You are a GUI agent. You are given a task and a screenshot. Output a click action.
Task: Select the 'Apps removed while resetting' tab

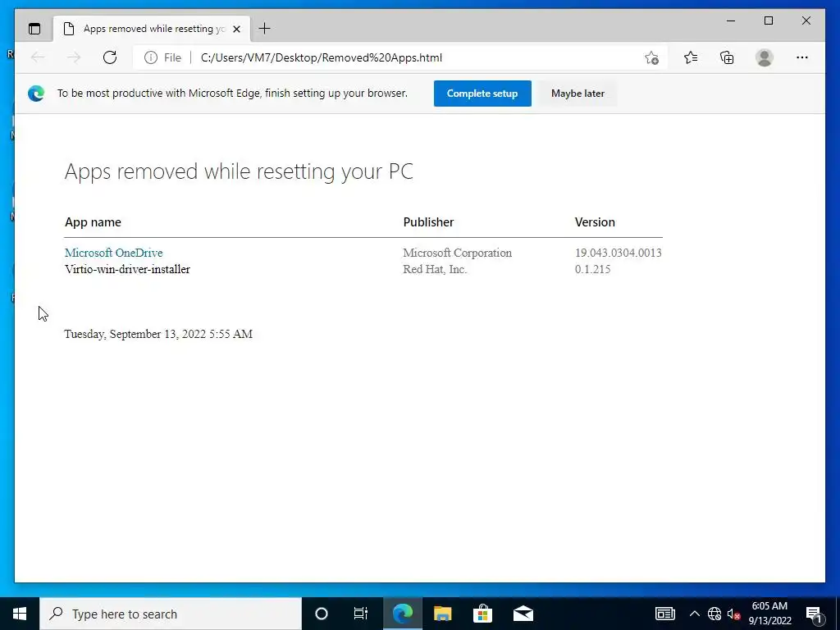click(x=152, y=29)
